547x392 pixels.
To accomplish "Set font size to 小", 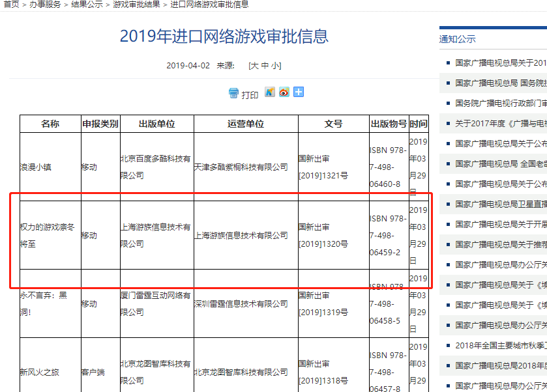I will [x=274, y=66].
